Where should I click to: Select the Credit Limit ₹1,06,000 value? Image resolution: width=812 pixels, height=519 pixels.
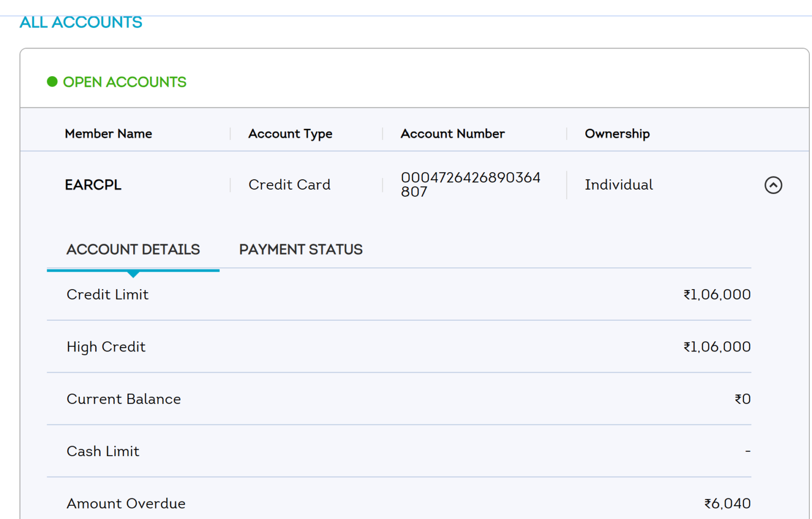point(716,294)
